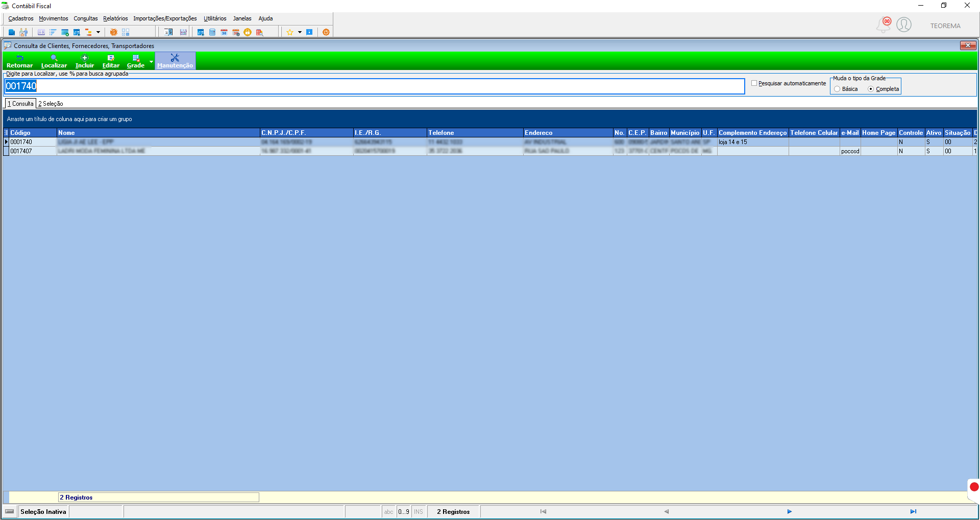Click the blue info square icon
This screenshot has height=520, width=980.
(x=309, y=32)
